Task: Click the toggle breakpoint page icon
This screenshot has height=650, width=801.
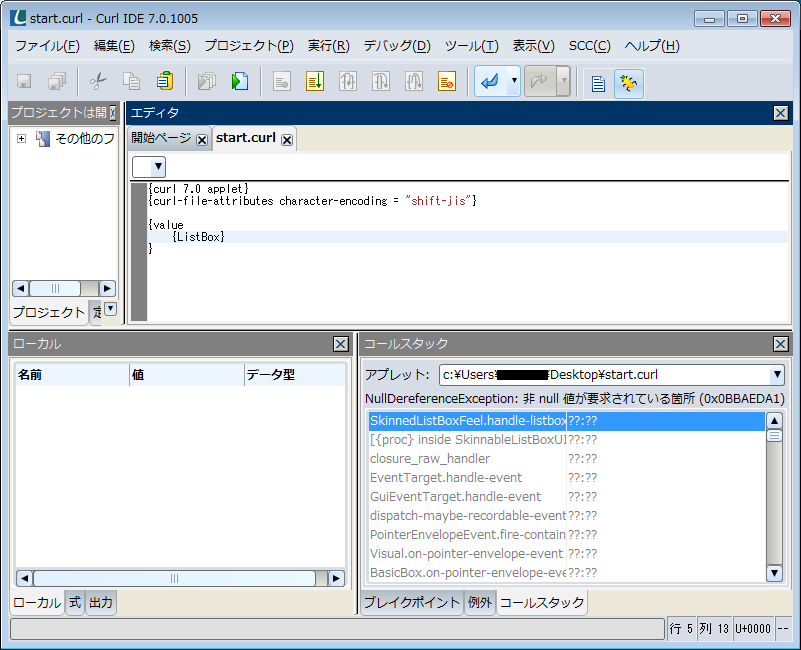Action: point(281,81)
